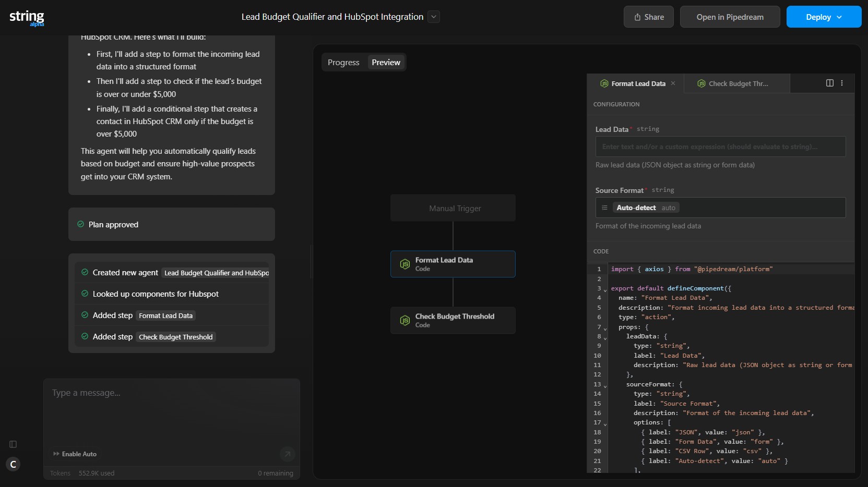This screenshot has width=868, height=487.
Task: Click the Lead Budget Qualifier agent chip
Action: [x=215, y=273]
